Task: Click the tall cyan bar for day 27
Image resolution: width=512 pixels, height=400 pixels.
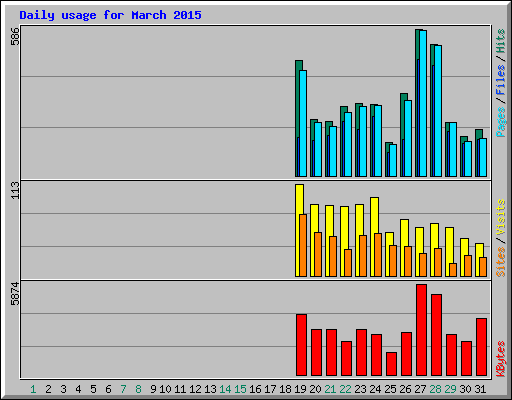Action: click(423, 103)
